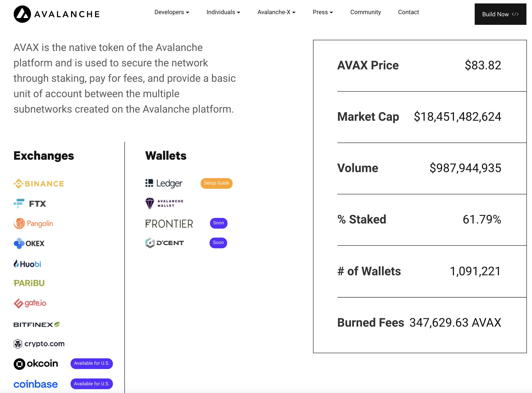Viewport: 532px width, 393px height.
Task: Go to the Contact page
Action: [x=408, y=12]
